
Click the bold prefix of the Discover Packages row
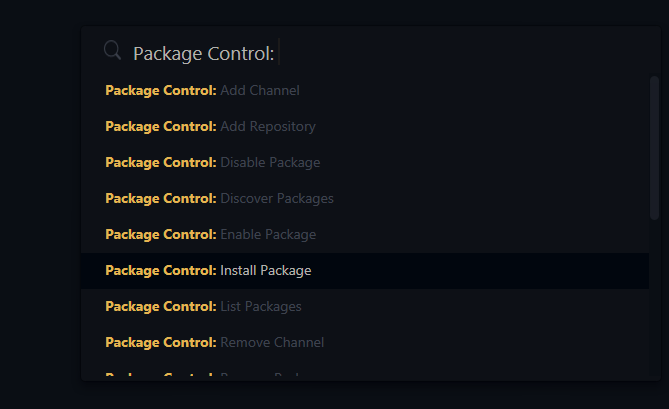(160, 199)
